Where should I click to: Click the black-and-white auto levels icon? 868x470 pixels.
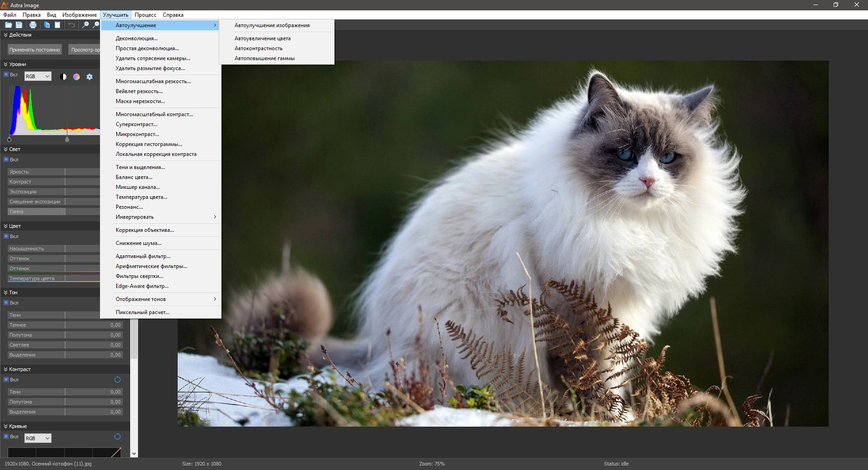pos(63,77)
